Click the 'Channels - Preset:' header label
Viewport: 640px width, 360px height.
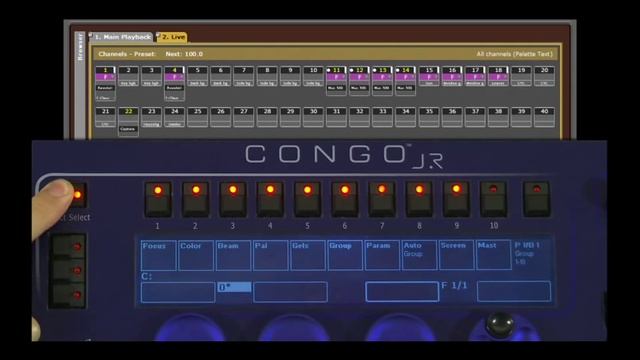[x=127, y=54]
